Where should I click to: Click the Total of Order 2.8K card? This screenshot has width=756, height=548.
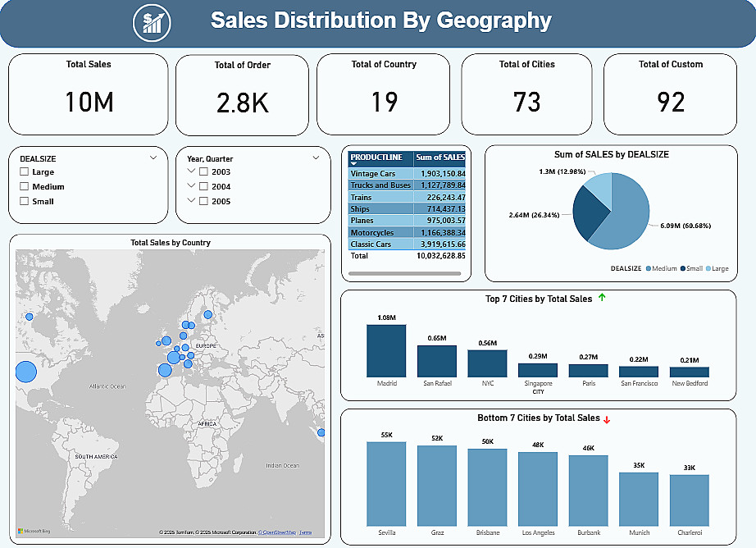click(242, 95)
